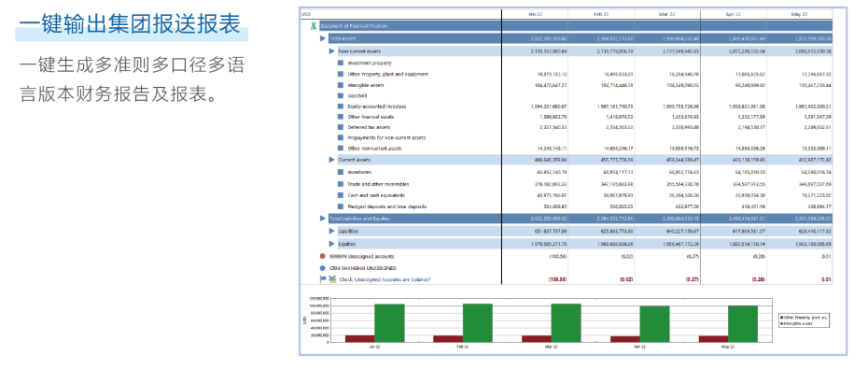
Task: Click the May 22 Non-current Assets value cell
Action: tap(799, 51)
